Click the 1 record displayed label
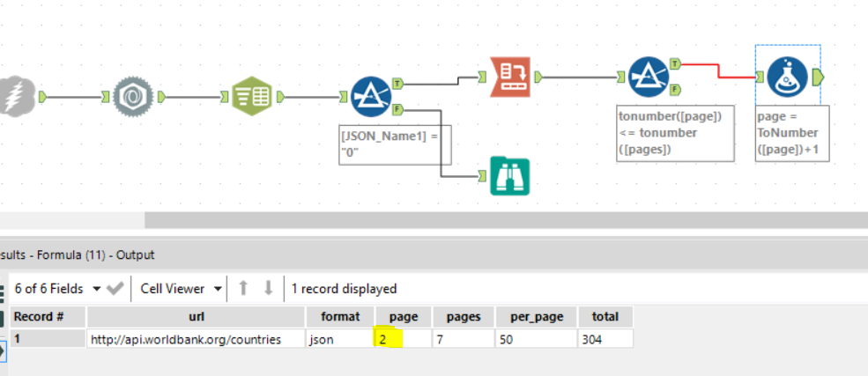Screen dimensions: 868x376 point(344,289)
